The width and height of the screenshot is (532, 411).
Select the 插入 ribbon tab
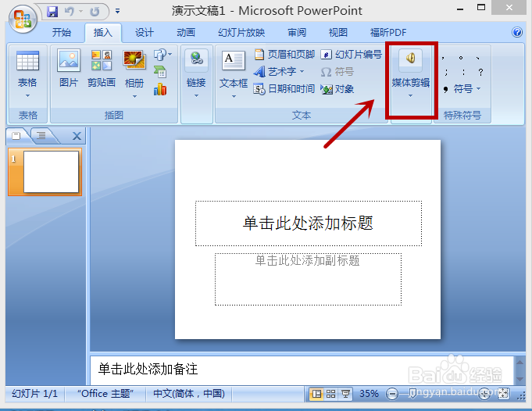tap(103, 33)
